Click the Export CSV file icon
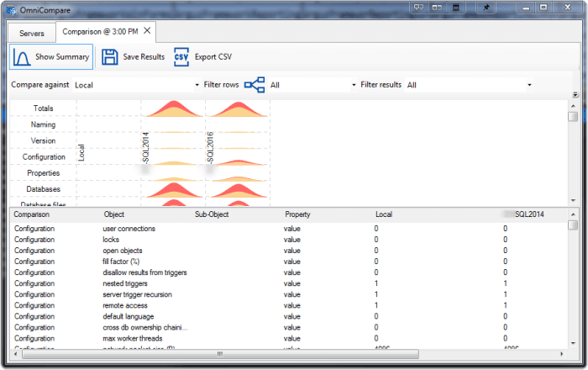The width and height of the screenshot is (588, 370). tap(181, 57)
